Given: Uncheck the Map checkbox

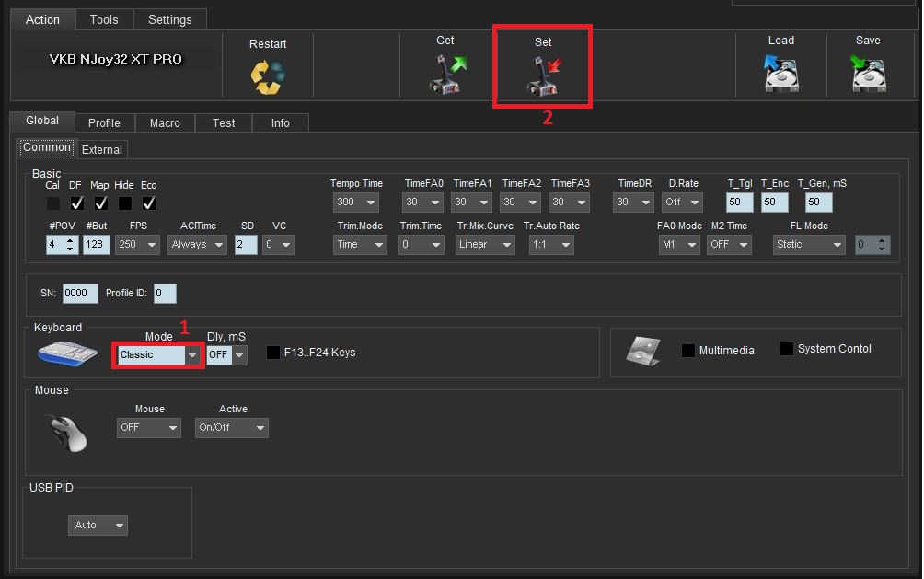Looking at the screenshot, I should pos(100,203).
